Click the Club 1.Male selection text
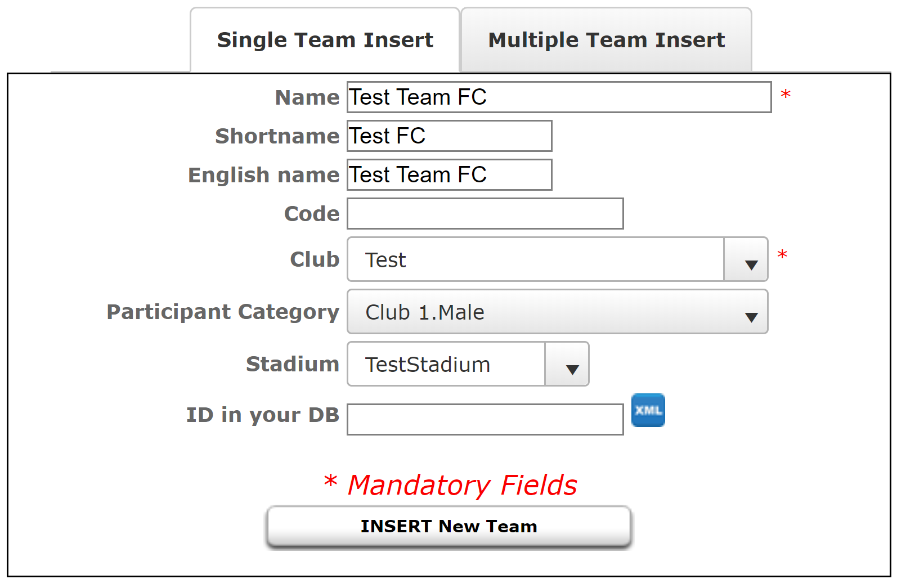This screenshot has width=897, height=588. (425, 312)
